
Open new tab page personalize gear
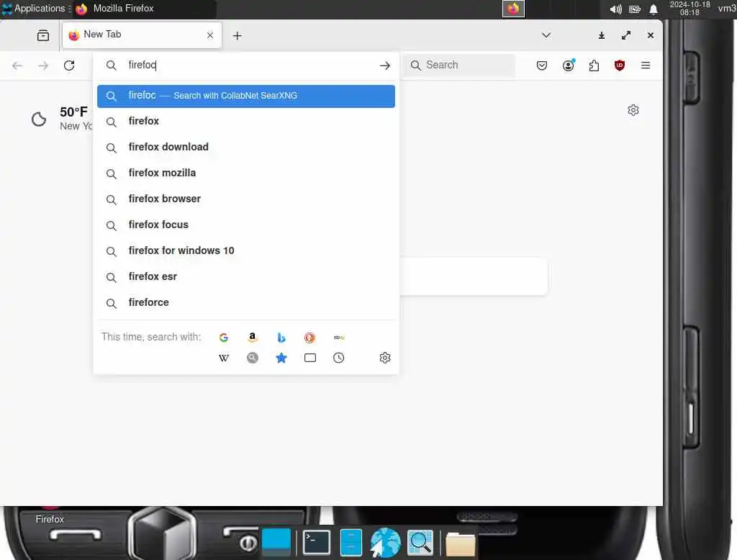tap(633, 110)
